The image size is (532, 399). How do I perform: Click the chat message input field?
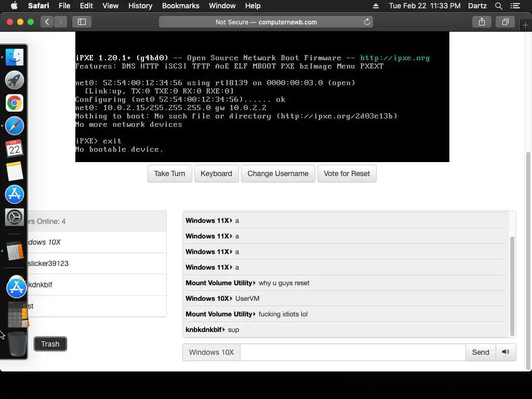353,352
